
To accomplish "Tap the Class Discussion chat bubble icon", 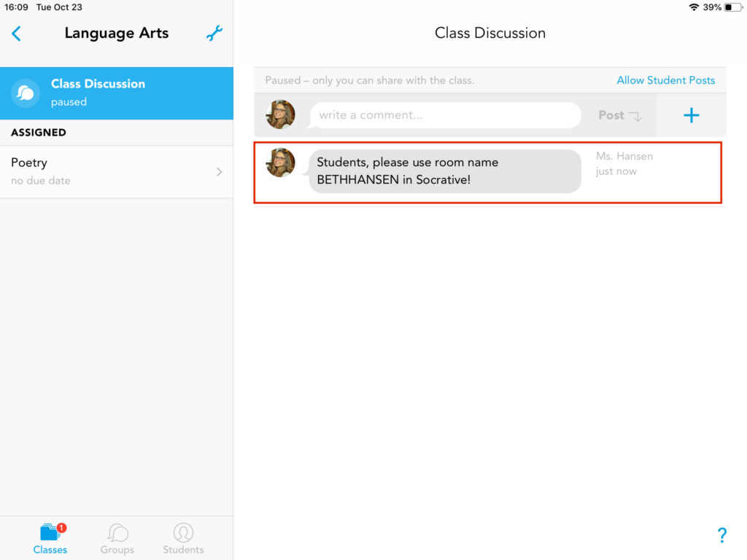I will click(26, 93).
